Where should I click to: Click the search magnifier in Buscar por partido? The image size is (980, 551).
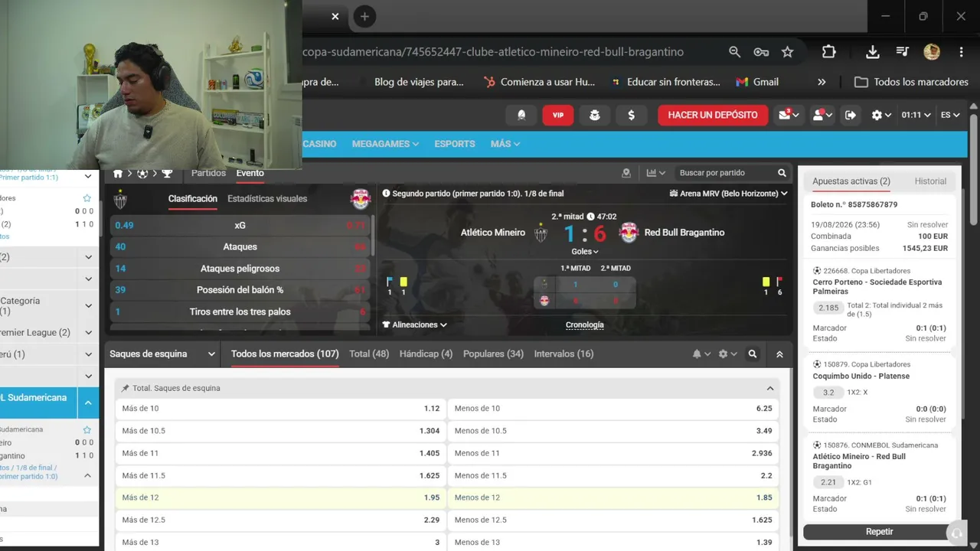[x=782, y=173]
